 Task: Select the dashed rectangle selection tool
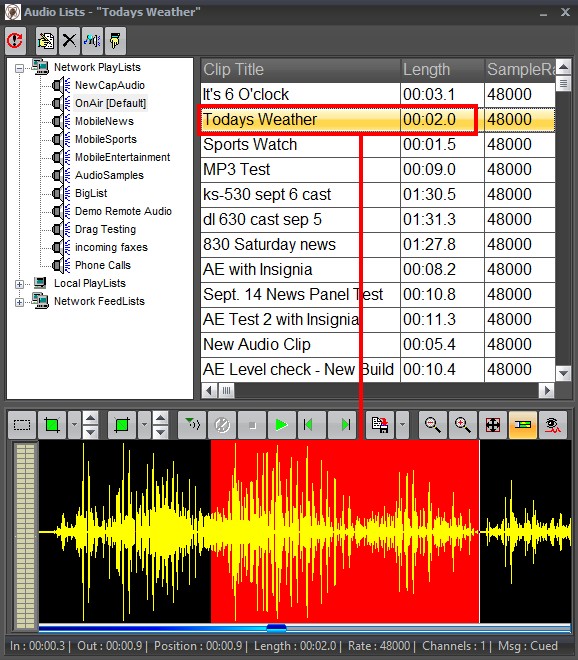pyautogui.click(x=22, y=425)
